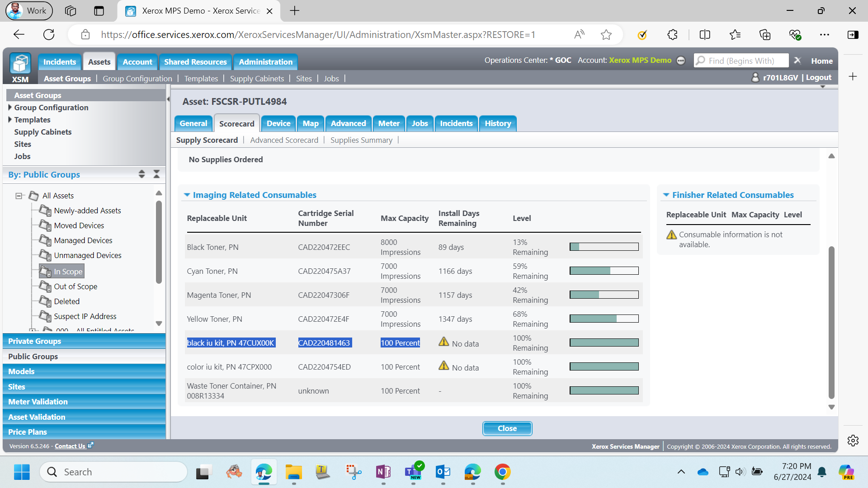Click the left panel collapse arrow handle
Viewport: 868px width, 488px height.
168,99
